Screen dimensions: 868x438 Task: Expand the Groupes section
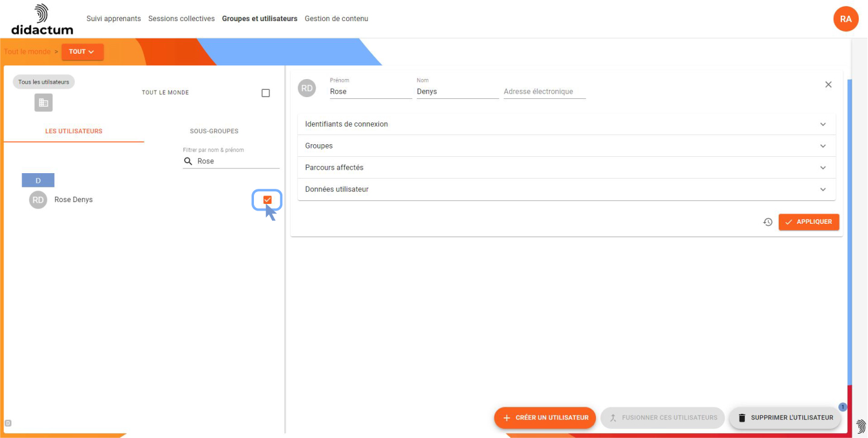coord(566,146)
